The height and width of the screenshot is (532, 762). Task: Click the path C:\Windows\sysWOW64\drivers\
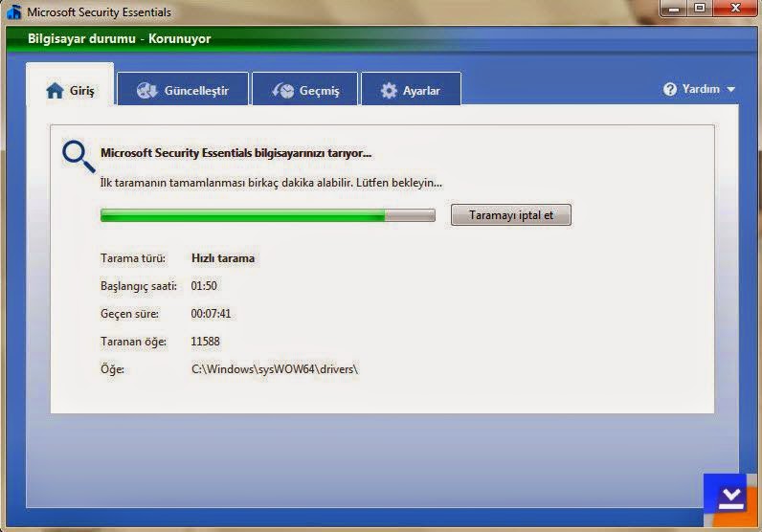[x=275, y=369]
